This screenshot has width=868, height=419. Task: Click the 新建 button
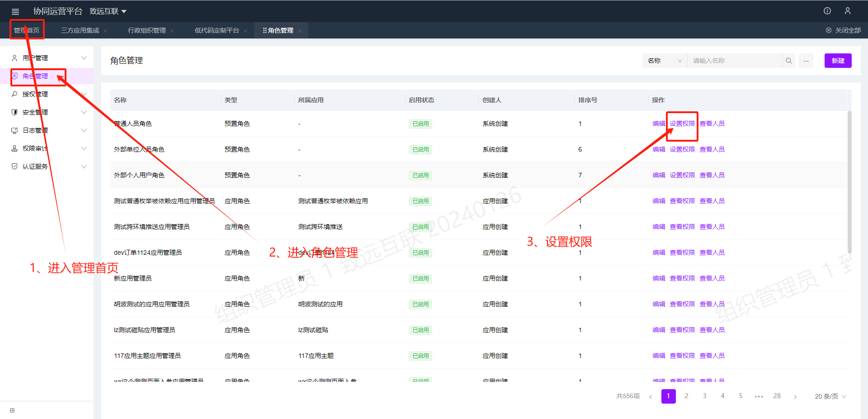pyautogui.click(x=838, y=61)
